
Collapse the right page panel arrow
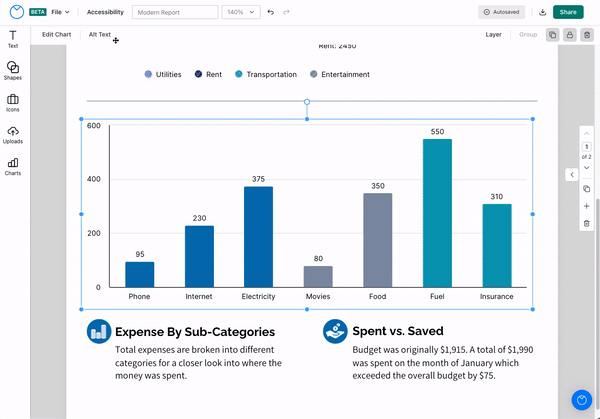(x=571, y=174)
